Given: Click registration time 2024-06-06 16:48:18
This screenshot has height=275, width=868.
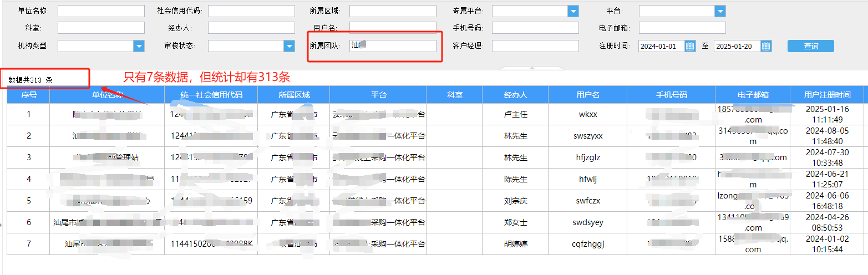Looking at the screenshot, I should pyautogui.click(x=827, y=201).
